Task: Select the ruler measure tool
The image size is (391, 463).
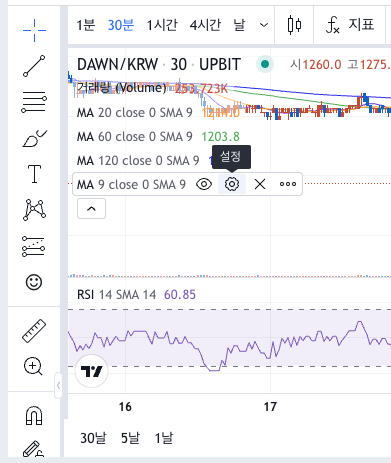Action: 34,331
